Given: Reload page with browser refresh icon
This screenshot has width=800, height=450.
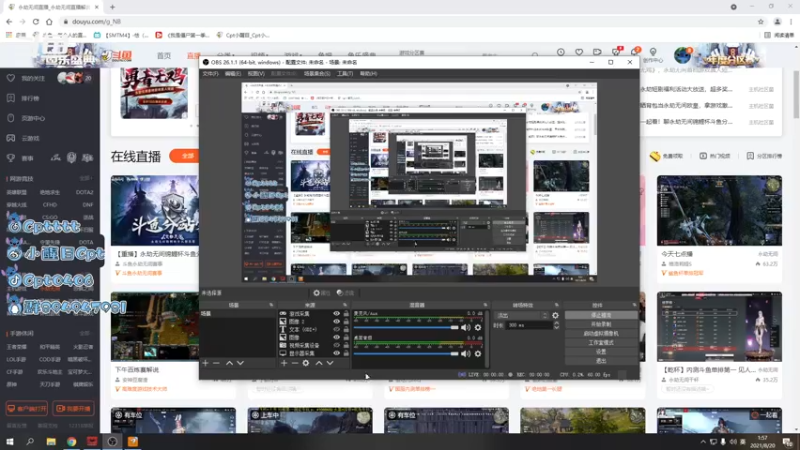Looking at the screenshot, I should pos(36,21).
